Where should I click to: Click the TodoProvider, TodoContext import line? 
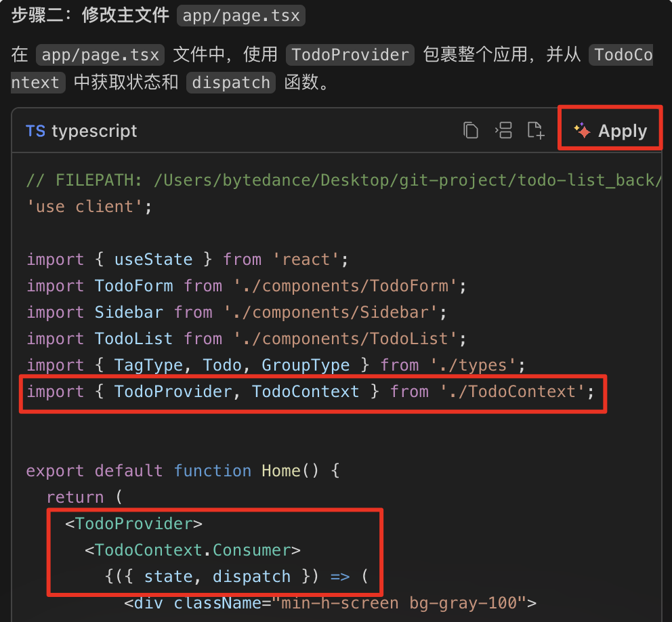click(311, 392)
